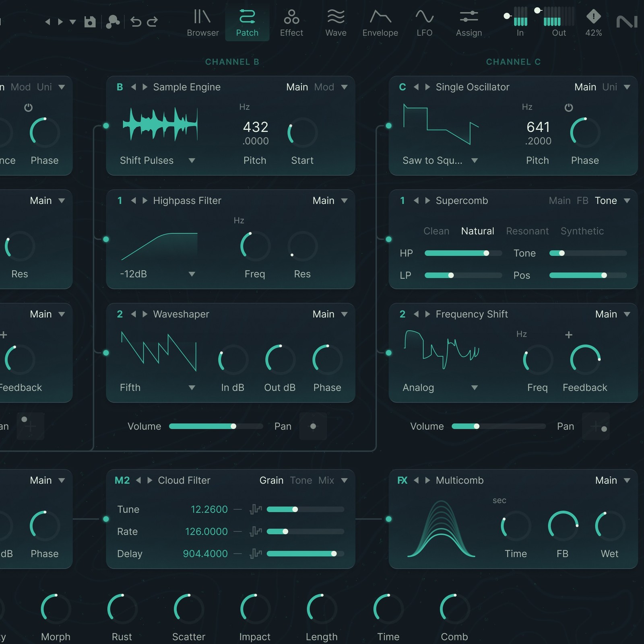This screenshot has width=644, height=644.
Task: Open the -12dB filter slope dropdown
Action: 192,274
